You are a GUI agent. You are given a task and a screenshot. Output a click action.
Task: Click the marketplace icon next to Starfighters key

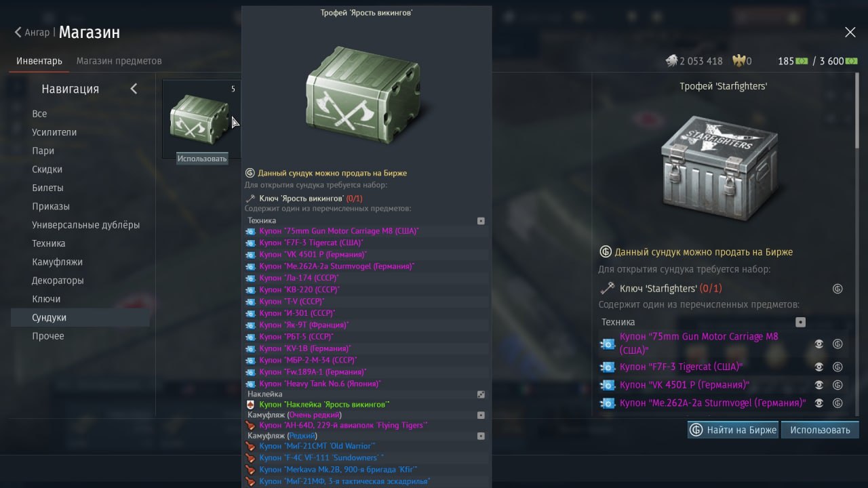coord(837,289)
